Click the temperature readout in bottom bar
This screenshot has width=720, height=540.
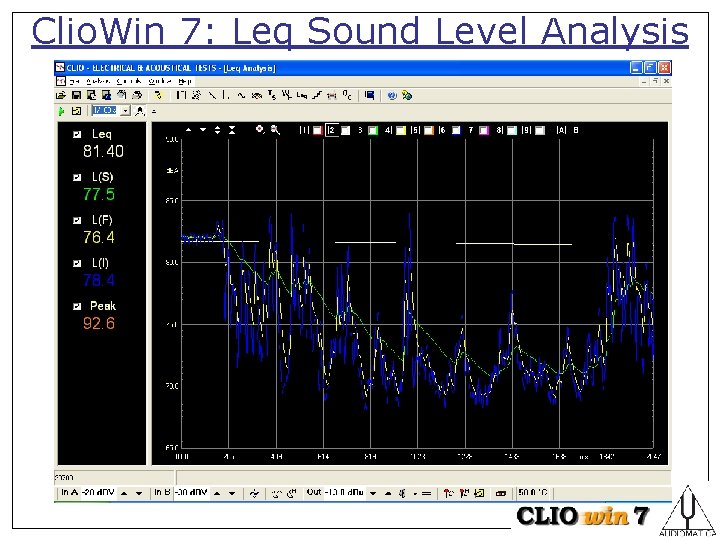coord(533,493)
